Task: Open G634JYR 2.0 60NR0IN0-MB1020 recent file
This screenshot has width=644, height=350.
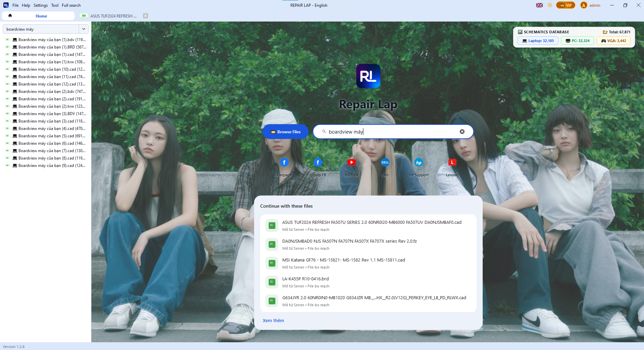Action: coord(368,301)
